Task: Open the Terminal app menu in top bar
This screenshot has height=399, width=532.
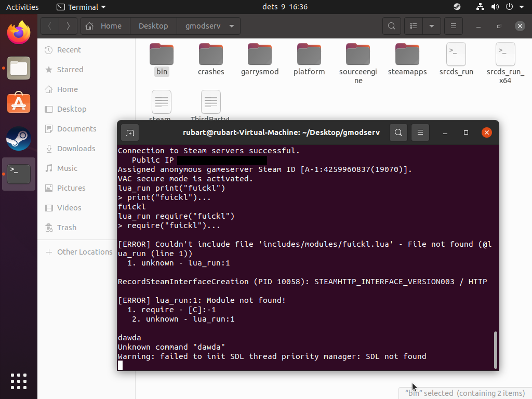Action: click(82, 7)
